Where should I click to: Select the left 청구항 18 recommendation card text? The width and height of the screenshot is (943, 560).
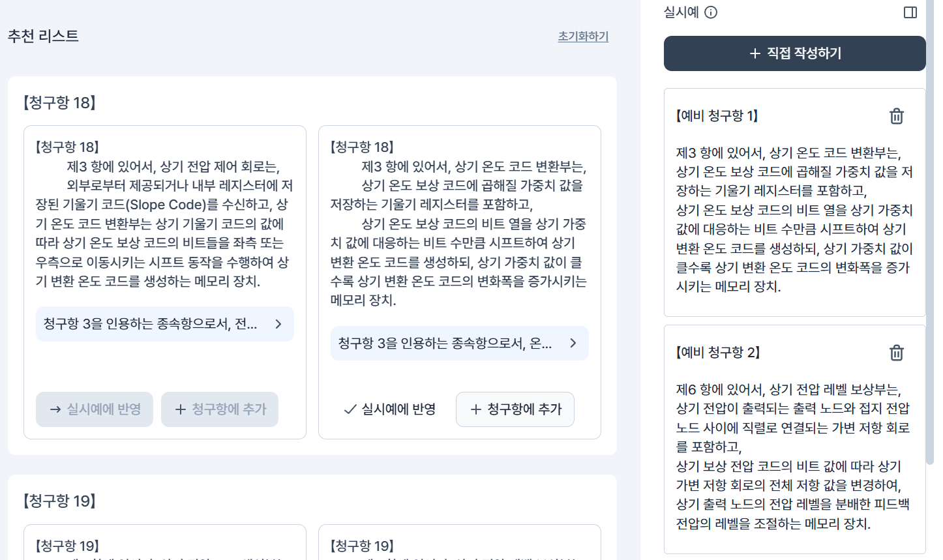pos(164,224)
